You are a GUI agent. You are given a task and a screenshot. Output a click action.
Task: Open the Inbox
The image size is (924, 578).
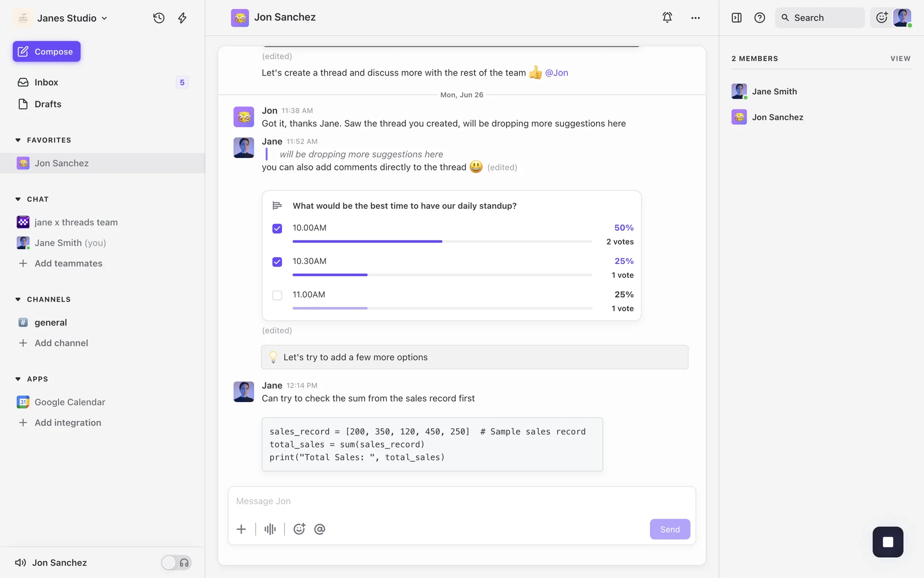tap(46, 82)
